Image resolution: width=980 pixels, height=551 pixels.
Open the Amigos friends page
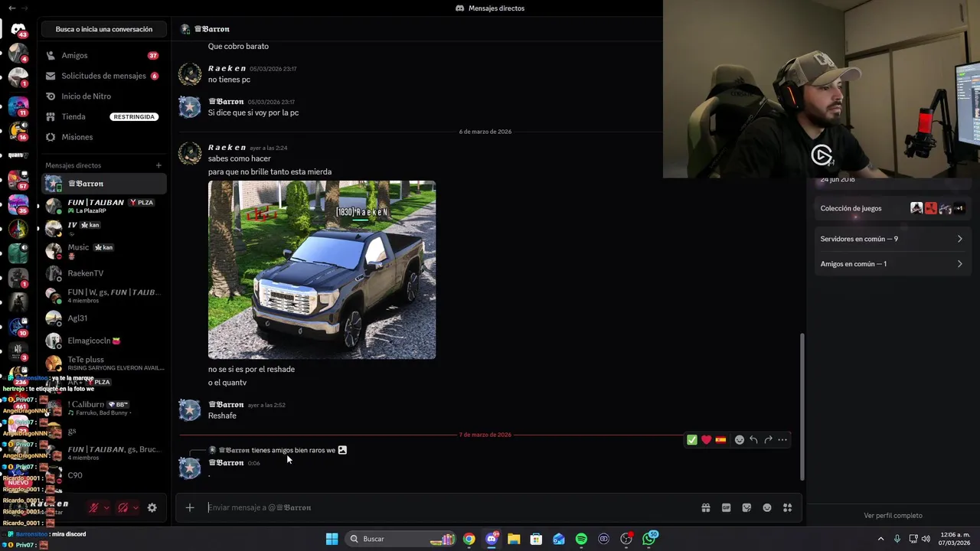pos(103,55)
